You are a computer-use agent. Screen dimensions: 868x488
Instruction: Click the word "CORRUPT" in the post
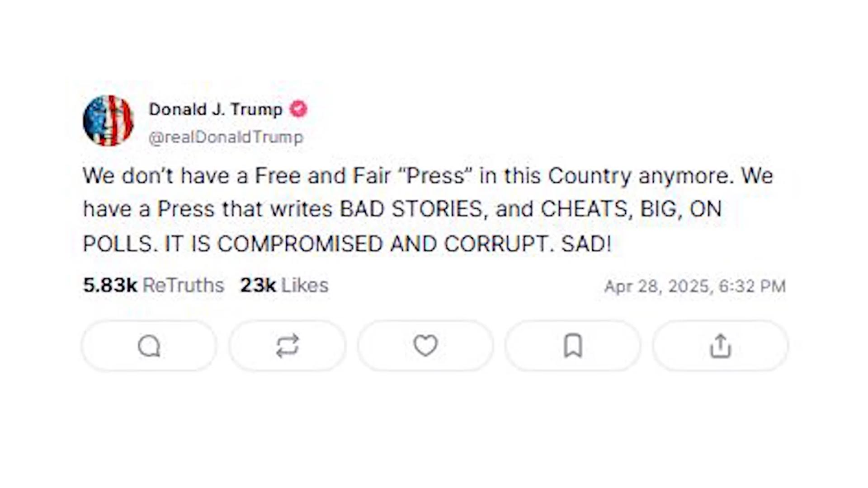[x=496, y=244]
